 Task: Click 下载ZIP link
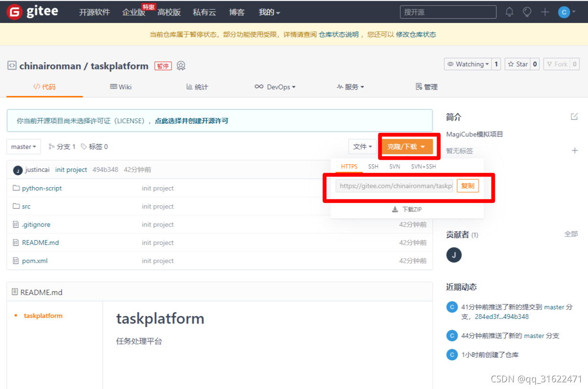point(407,209)
